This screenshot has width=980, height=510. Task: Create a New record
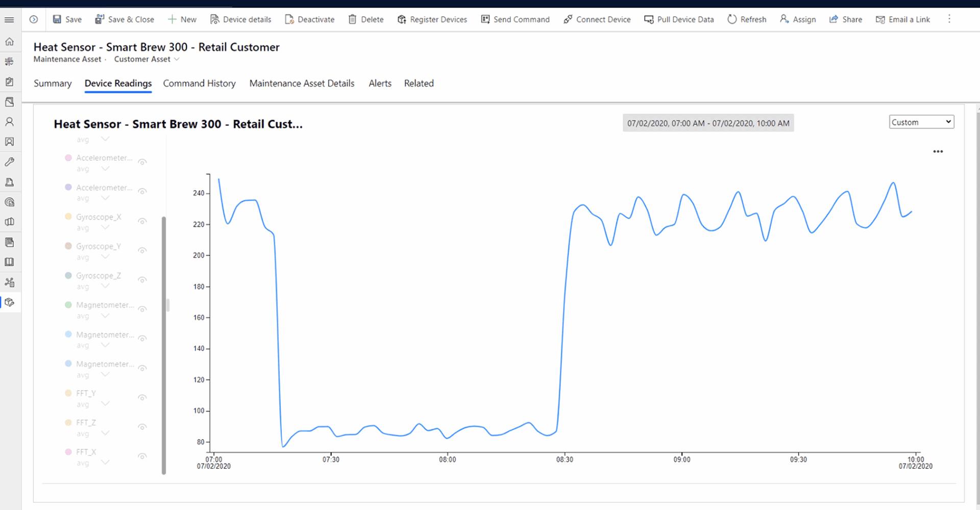pos(182,19)
